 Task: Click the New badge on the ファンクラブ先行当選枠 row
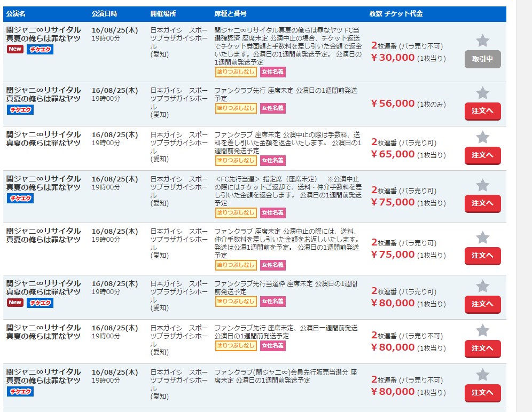tap(15, 303)
